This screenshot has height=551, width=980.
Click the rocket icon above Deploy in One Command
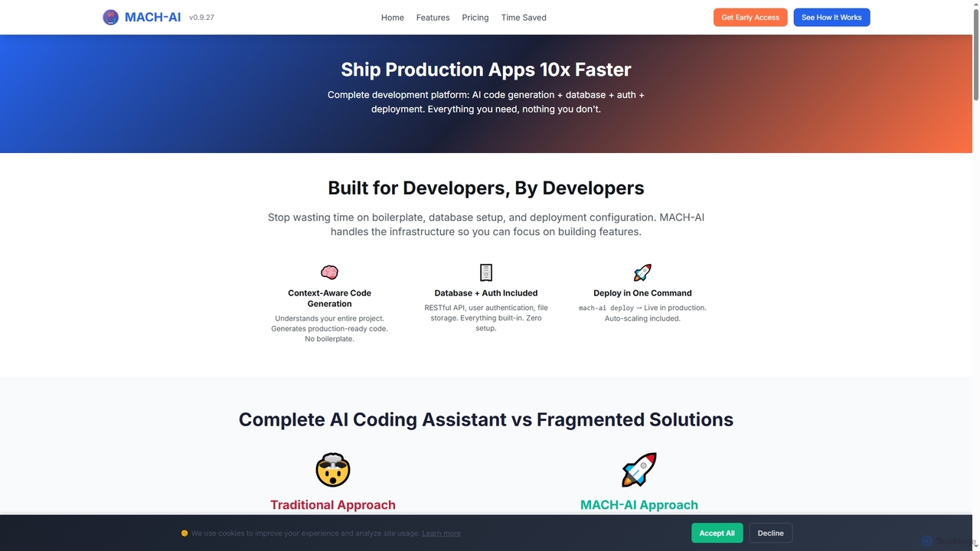pos(642,272)
